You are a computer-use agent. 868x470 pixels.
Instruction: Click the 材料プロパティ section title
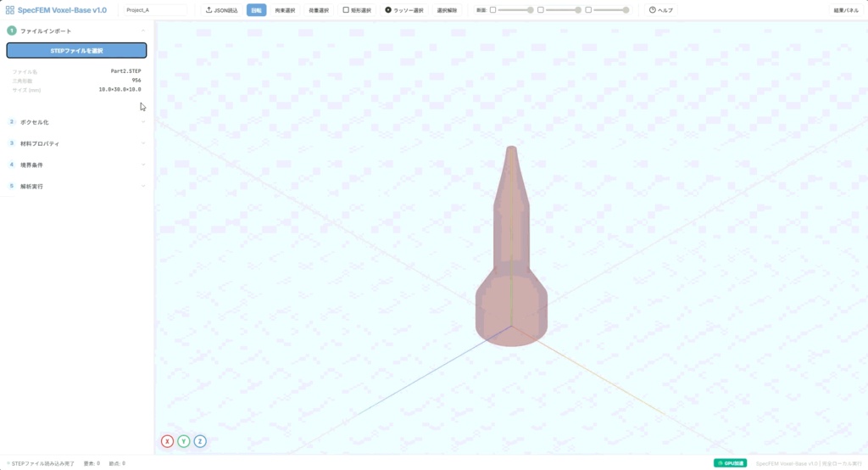click(x=40, y=143)
